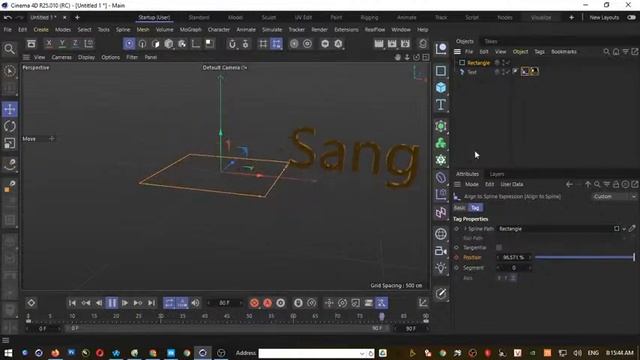Add a Light object from palette
Viewport: 640px width, 360px height.
point(441,268)
